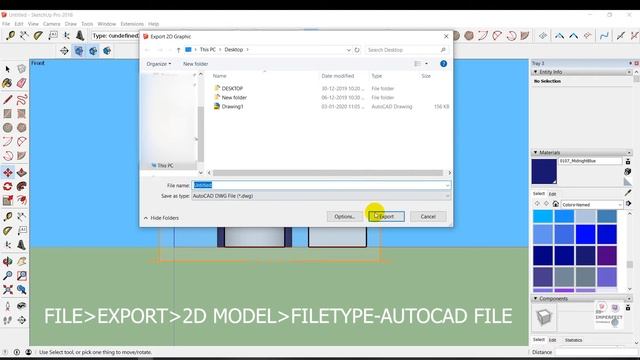Click the File name input field
The width and height of the screenshot is (640, 360).
point(321,185)
